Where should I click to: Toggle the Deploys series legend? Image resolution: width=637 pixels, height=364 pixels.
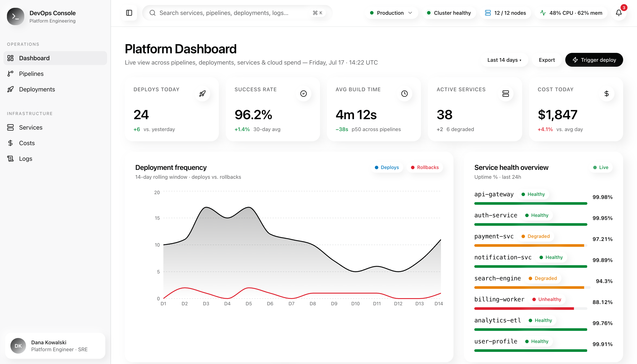click(387, 167)
